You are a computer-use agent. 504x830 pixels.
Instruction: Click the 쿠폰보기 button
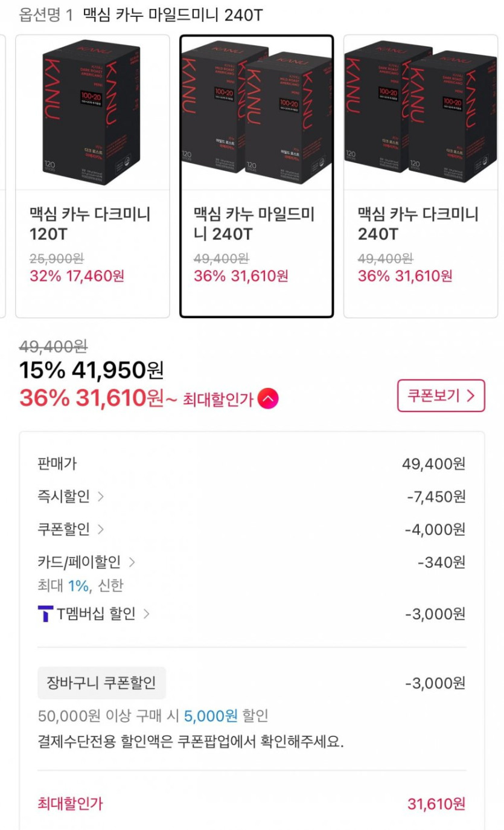click(x=441, y=396)
